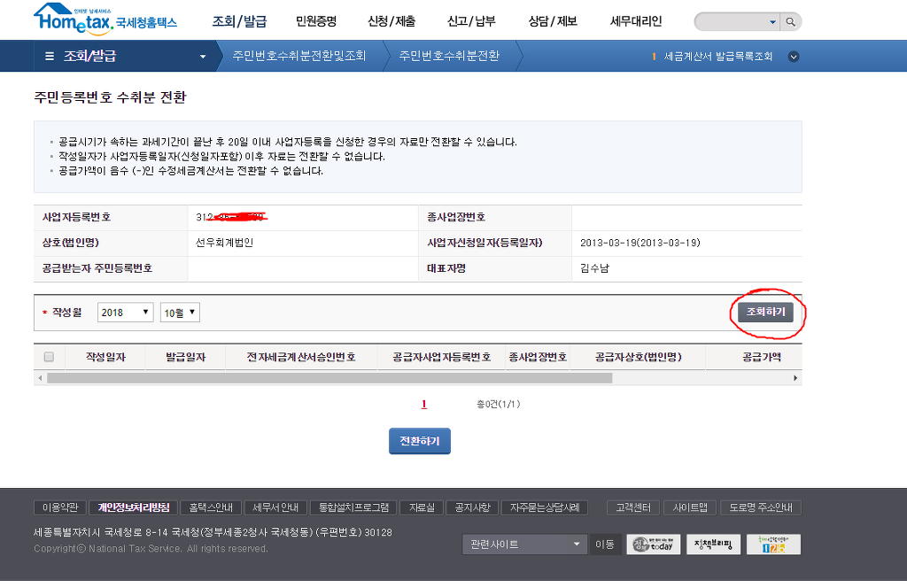The image size is (907, 588).
Task: Open the 개인정보처리방침 footer link
Action: point(134,507)
